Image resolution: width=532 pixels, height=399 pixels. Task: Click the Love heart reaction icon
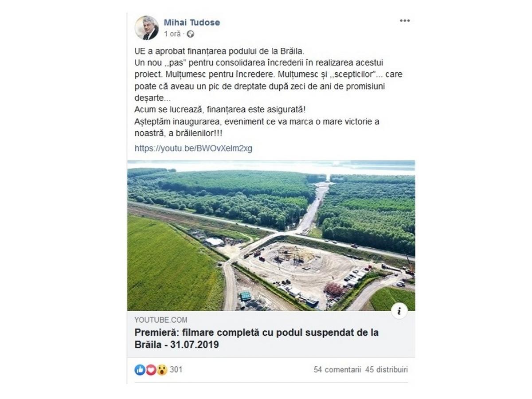[x=151, y=370]
